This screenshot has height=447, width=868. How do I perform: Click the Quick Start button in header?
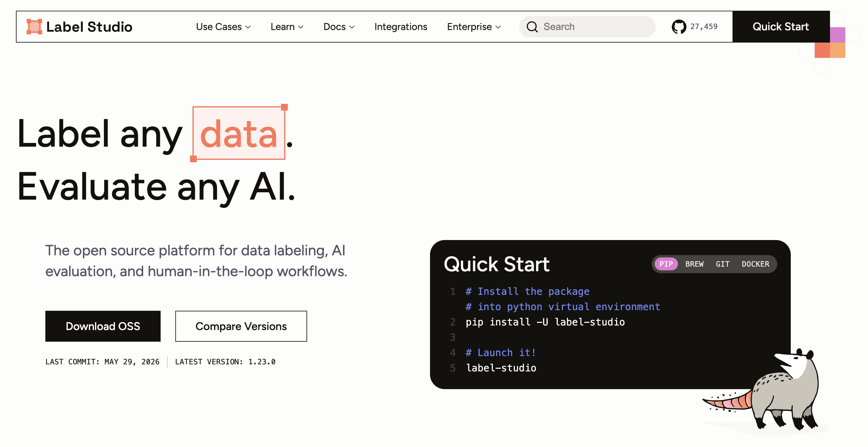(x=781, y=27)
